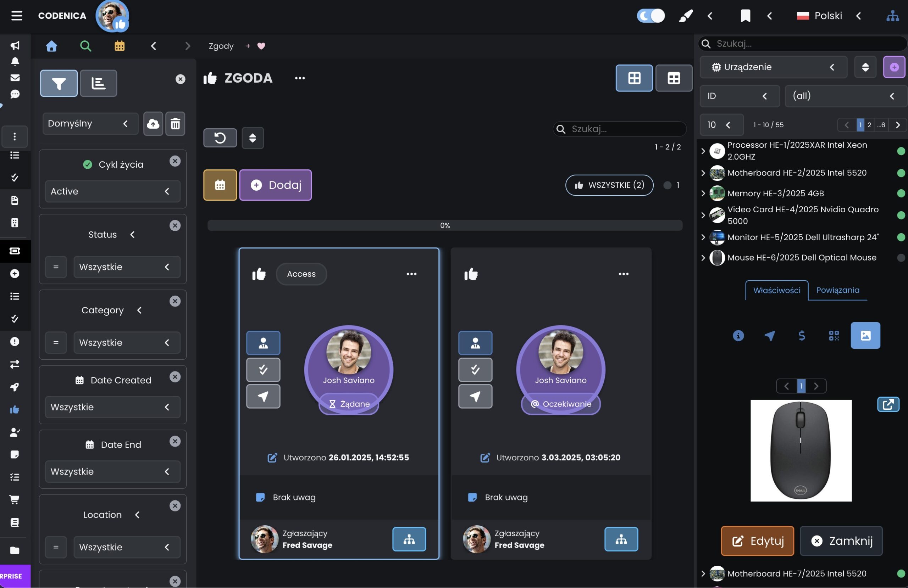Remove the Cykl życia filter

coord(175,161)
